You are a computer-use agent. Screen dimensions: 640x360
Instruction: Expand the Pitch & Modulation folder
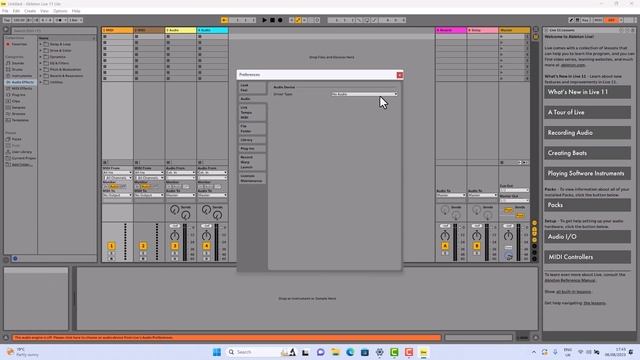click(41, 69)
